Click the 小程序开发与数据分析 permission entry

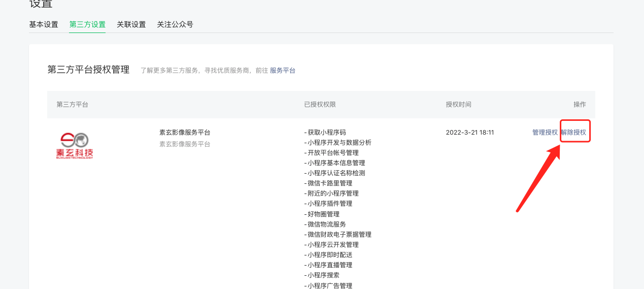[339, 143]
